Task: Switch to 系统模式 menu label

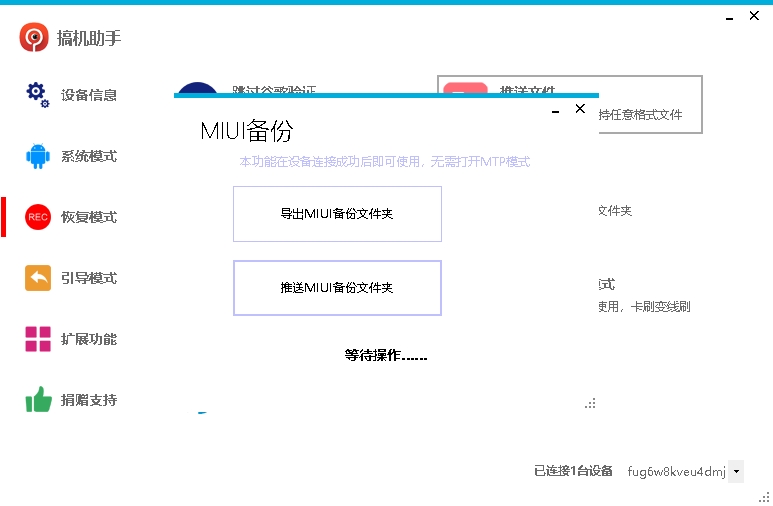Action: [x=89, y=156]
